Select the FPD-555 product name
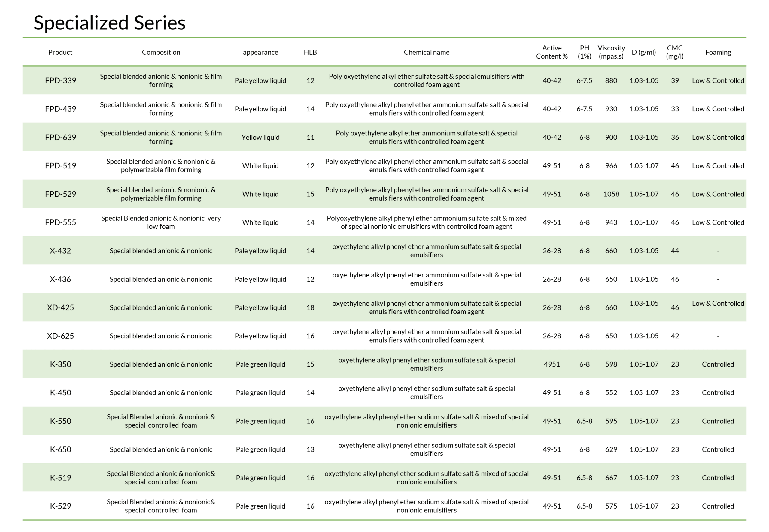The width and height of the screenshot is (769, 532). pos(60,222)
